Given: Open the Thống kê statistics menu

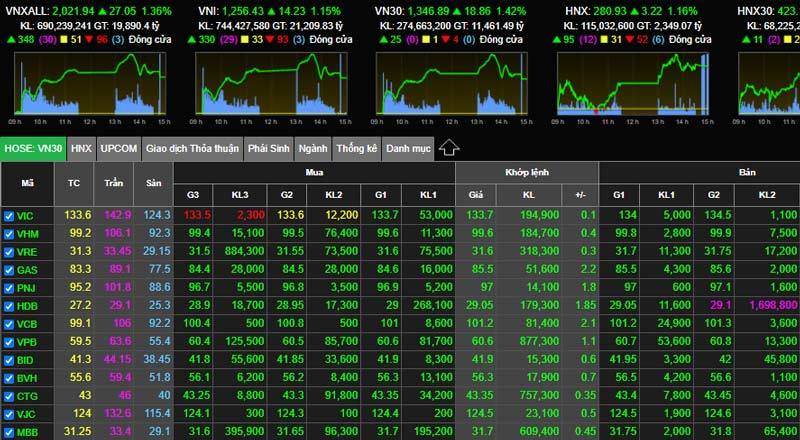Looking at the screenshot, I should coord(356,148).
